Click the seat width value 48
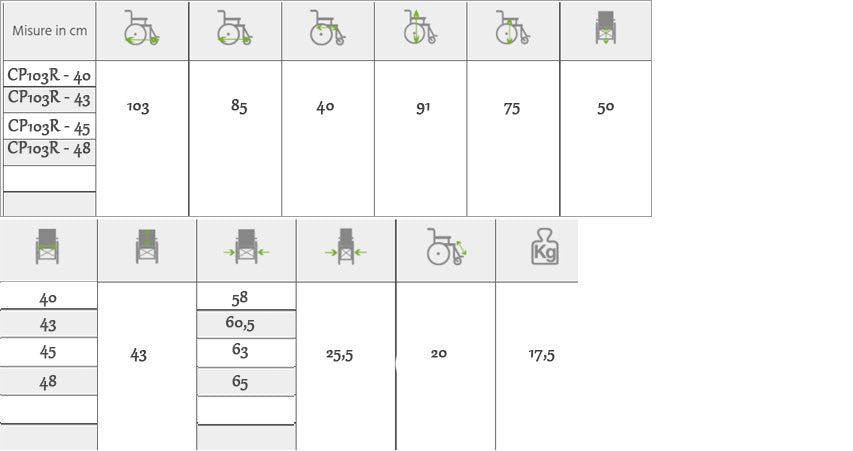The image size is (853, 451). 48,382
